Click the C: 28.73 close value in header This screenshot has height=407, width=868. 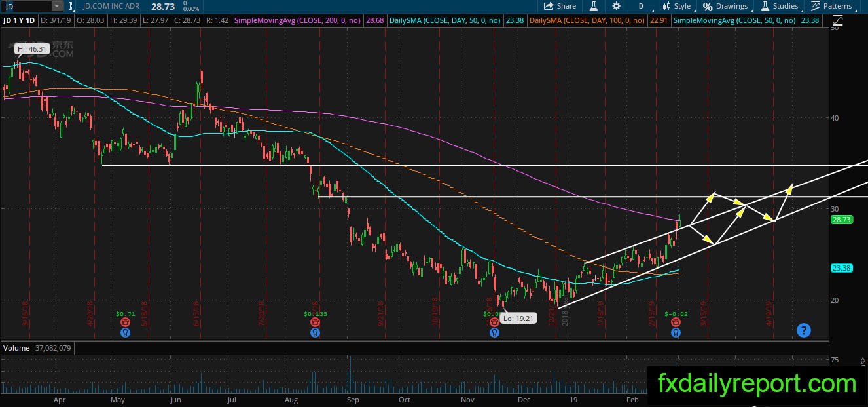tap(187, 21)
